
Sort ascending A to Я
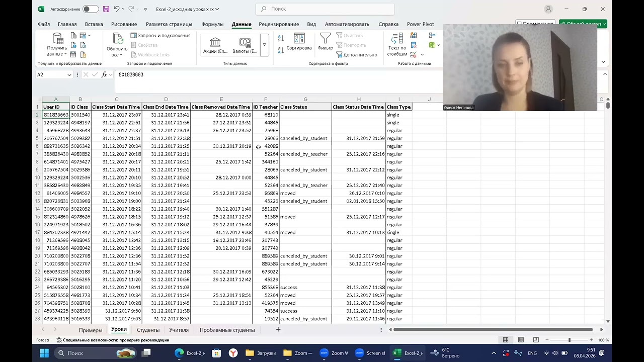(x=281, y=39)
